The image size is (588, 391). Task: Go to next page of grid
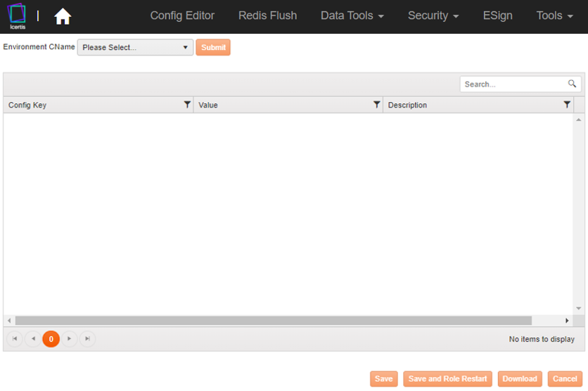coord(69,339)
